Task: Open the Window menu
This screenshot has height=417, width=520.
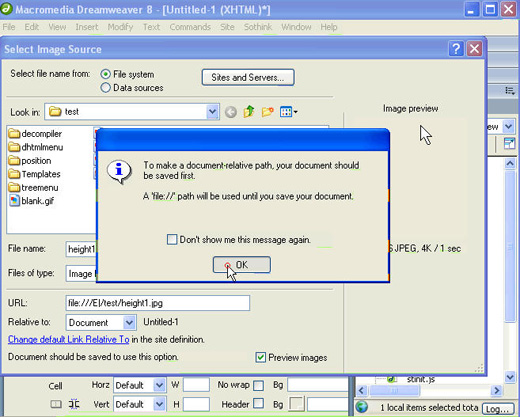Action: click(296, 27)
